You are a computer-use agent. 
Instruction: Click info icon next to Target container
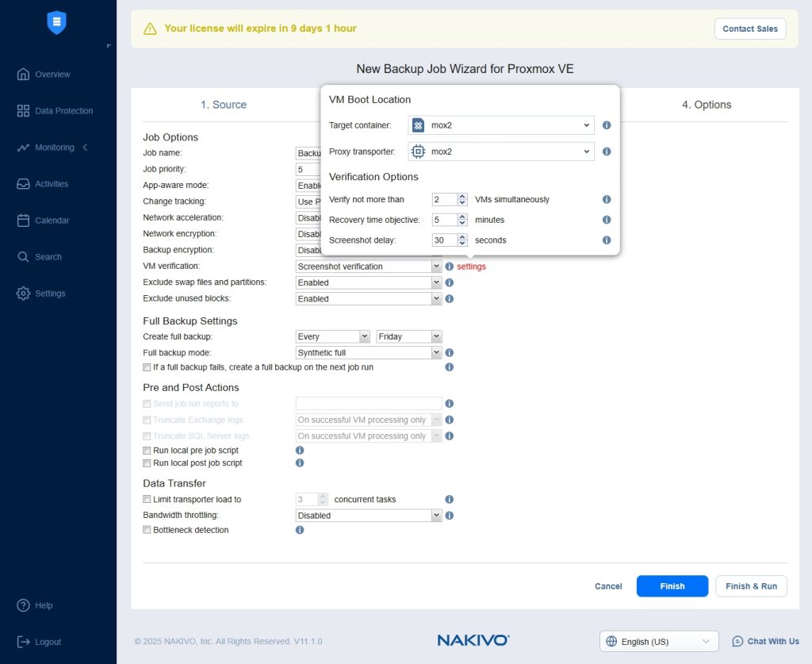point(607,125)
